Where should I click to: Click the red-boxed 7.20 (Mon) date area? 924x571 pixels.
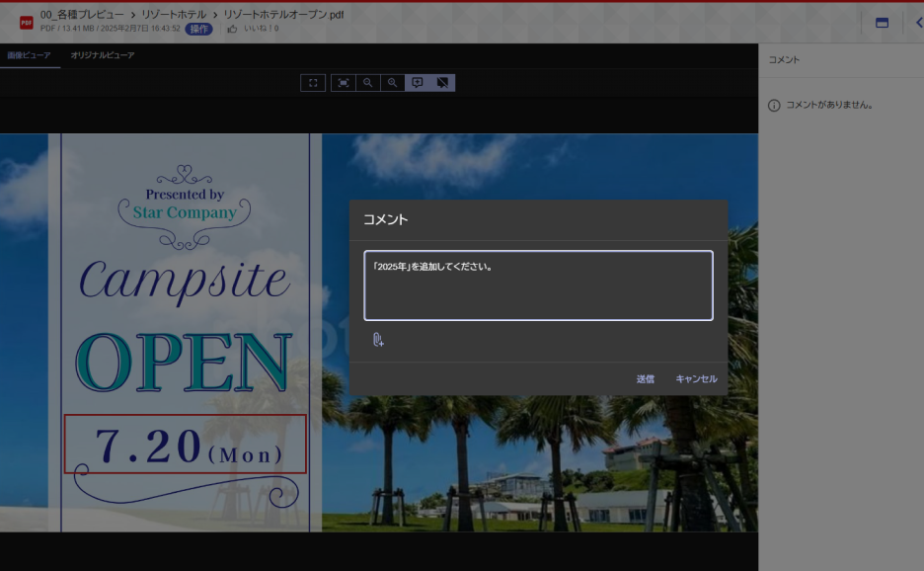point(185,444)
